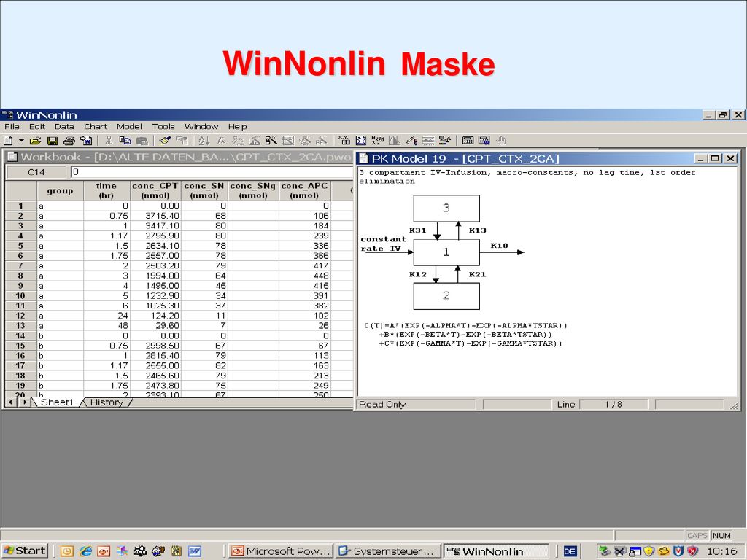Select the group column header
Viewport: 747px width, 560px height.
[x=60, y=190]
